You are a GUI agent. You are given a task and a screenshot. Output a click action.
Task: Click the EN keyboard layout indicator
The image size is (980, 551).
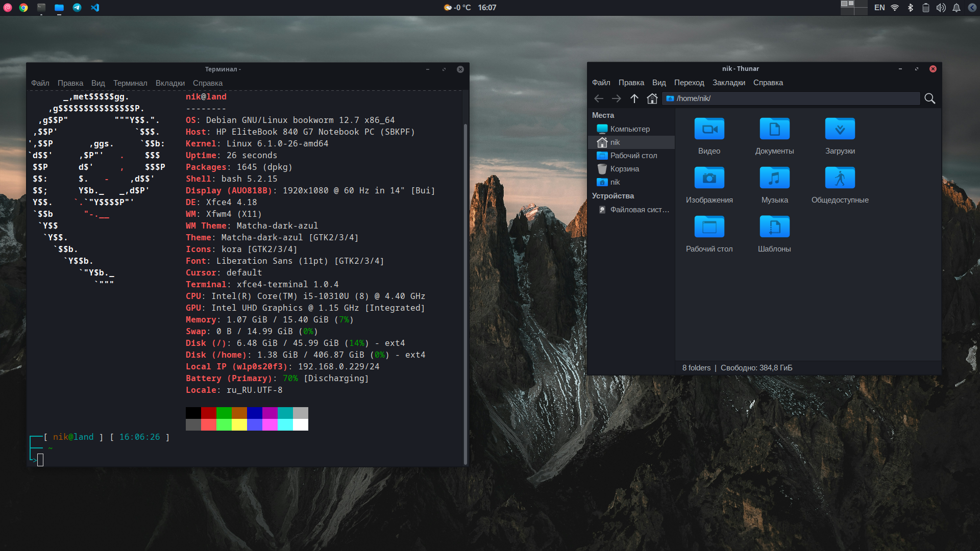pyautogui.click(x=879, y=8)
